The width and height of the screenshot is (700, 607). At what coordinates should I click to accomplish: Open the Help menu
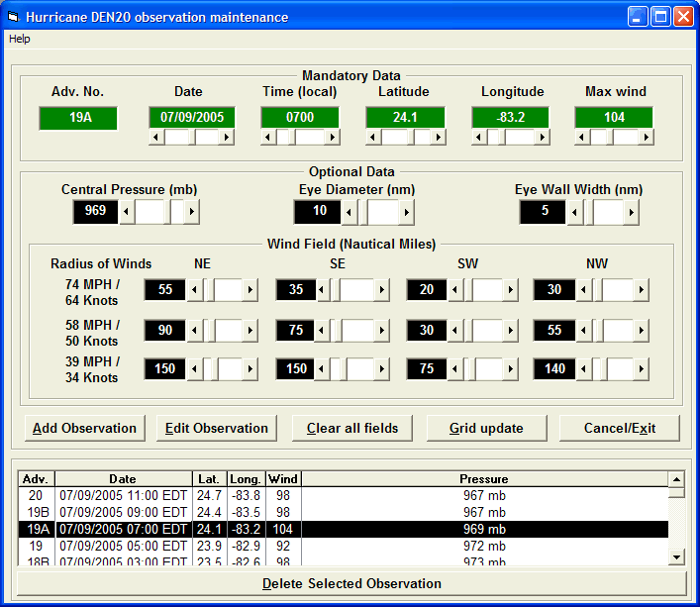[20, 39]
